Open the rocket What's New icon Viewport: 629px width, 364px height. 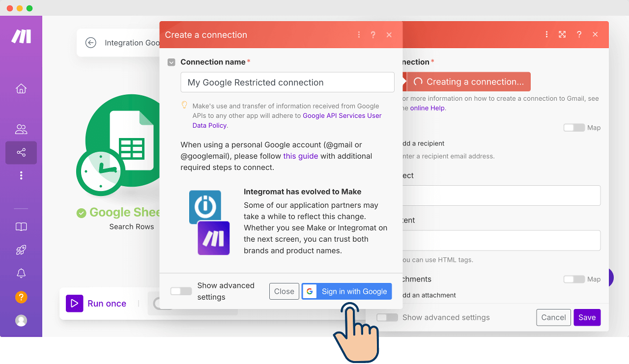pos(21,250)
